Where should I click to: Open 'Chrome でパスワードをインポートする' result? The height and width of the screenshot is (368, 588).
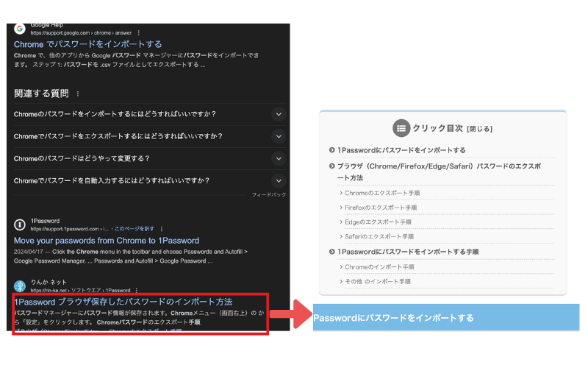[x=87, y=44]
